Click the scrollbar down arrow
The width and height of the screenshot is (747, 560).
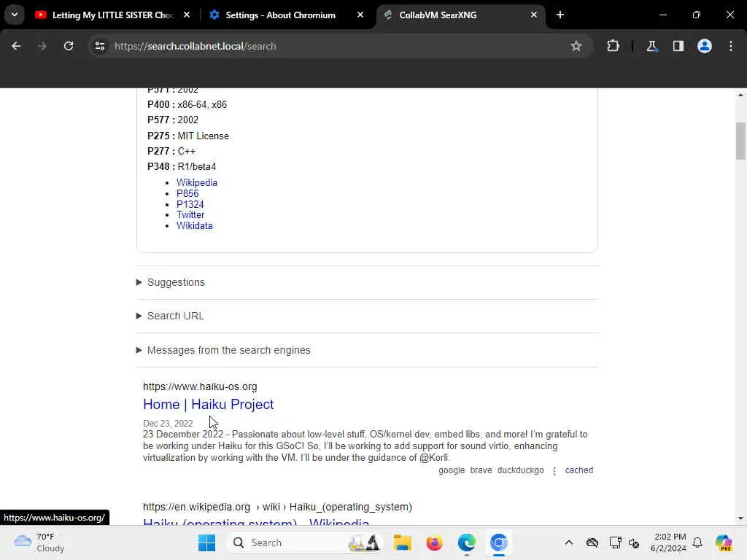pos(740,518)
